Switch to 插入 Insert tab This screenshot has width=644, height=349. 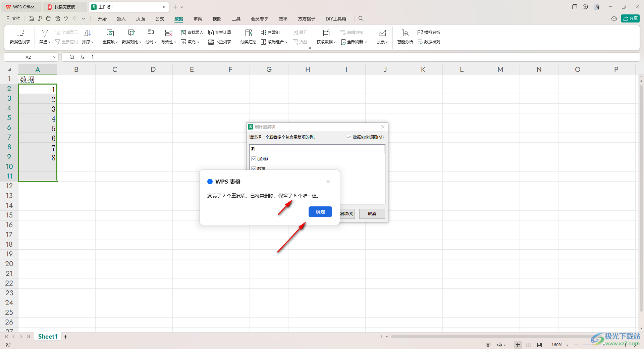121,19
